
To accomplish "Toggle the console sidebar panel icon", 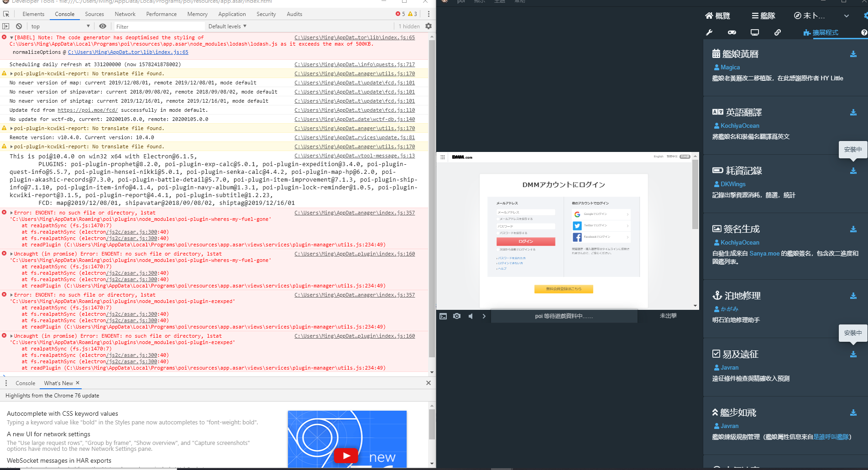I will click(6, 26).
